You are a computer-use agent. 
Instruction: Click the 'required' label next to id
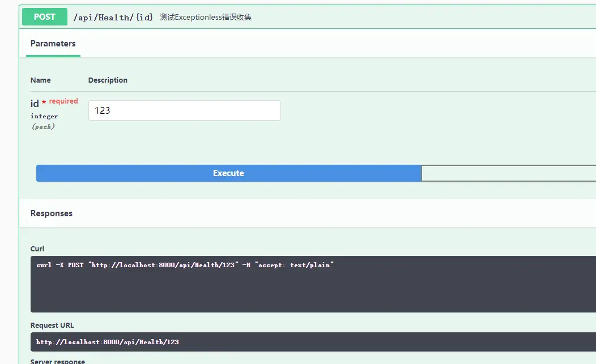[63, 101]
